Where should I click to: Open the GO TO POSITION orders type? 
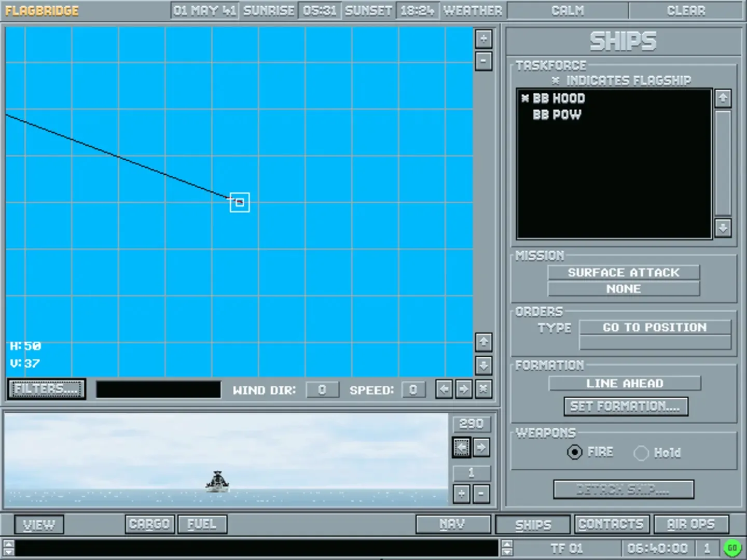pos(655,327)
